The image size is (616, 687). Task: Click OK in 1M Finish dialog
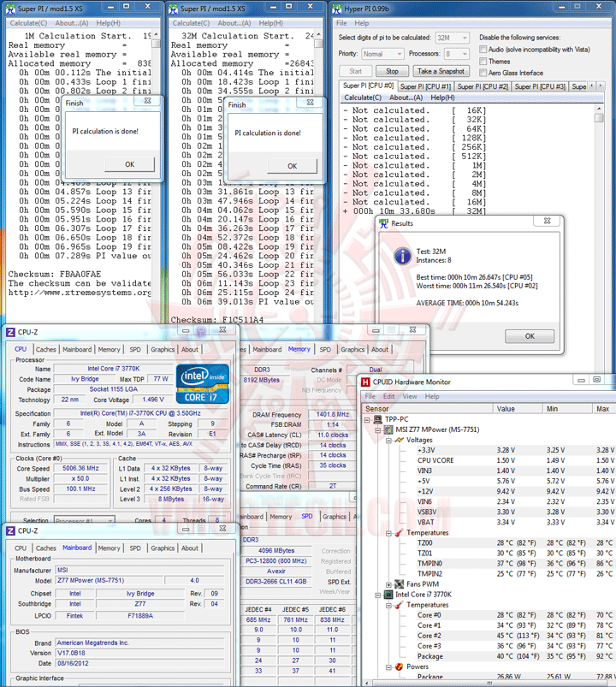click(130, 164)
